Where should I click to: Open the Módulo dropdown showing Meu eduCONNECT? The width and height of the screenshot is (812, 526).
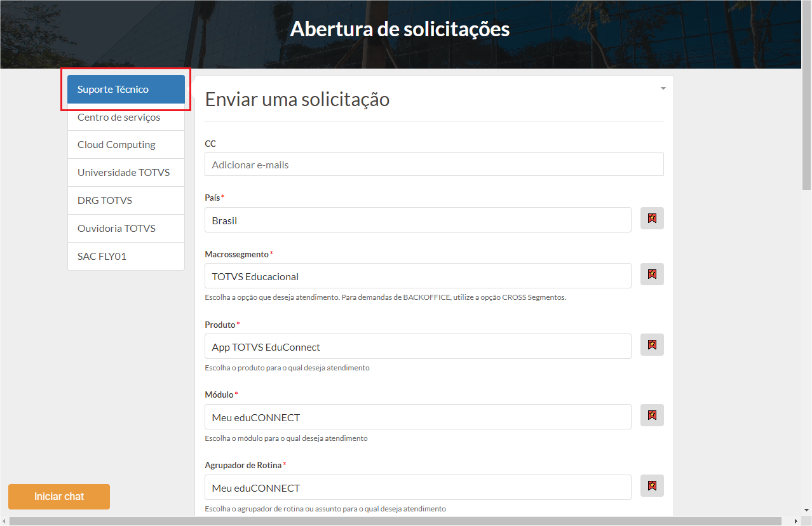click(418, 417)
